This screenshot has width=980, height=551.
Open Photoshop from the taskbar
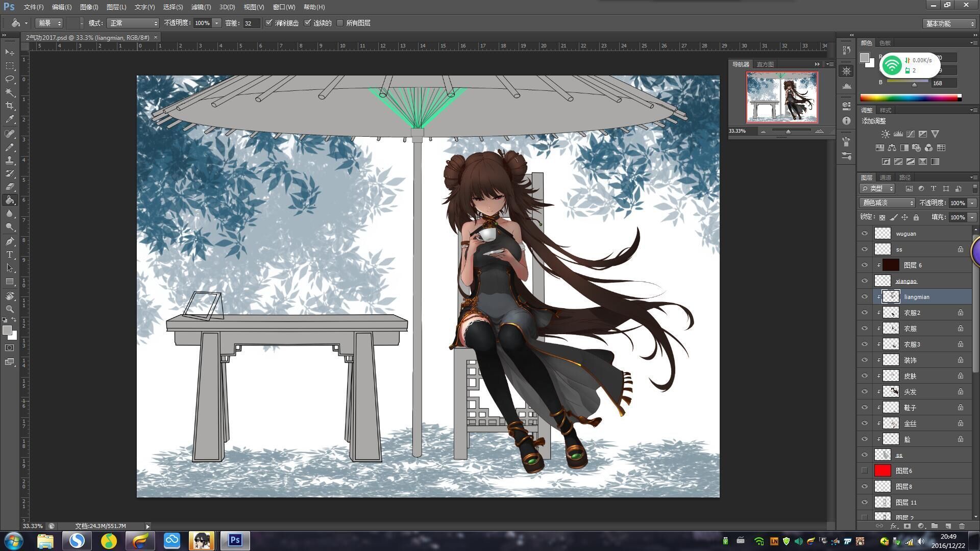click(x=235, y=541)
